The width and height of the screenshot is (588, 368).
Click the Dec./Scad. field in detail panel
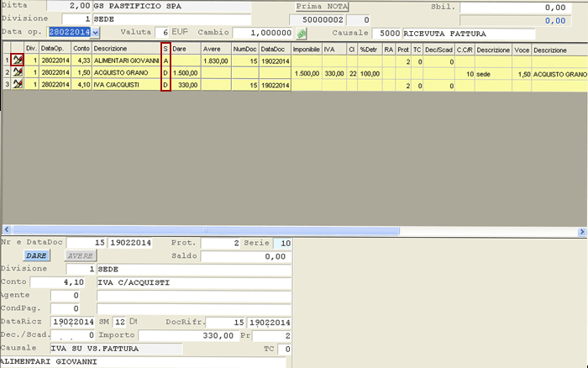(73, 335)
